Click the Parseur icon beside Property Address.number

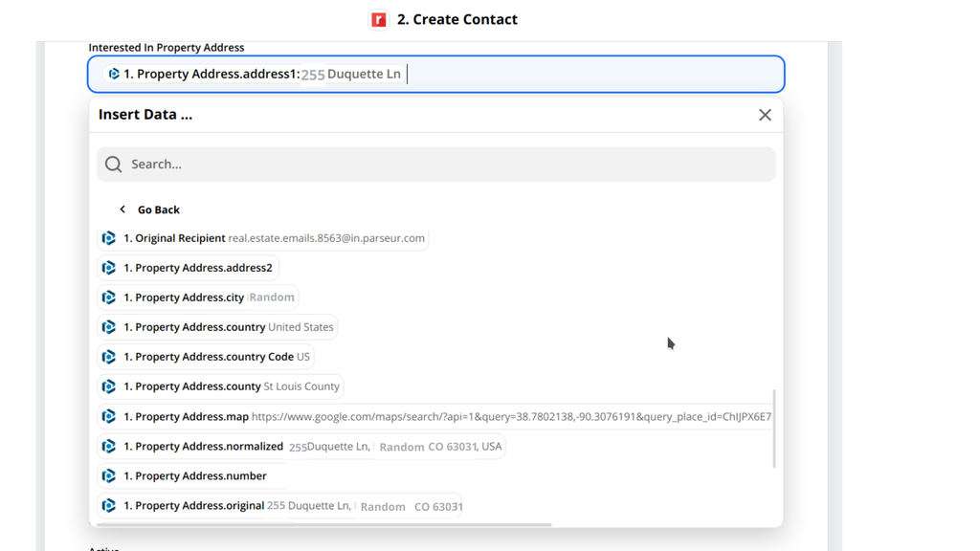coord(108,475)
